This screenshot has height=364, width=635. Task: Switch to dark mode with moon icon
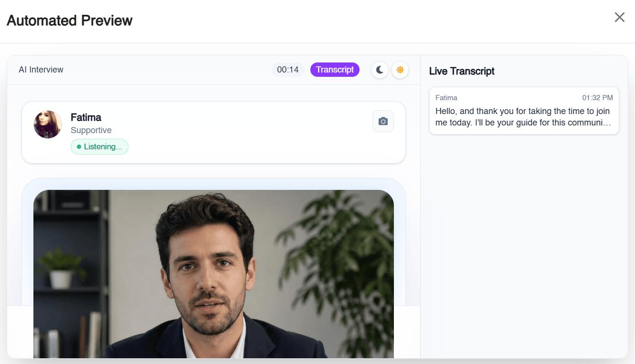tap(380, 70)
